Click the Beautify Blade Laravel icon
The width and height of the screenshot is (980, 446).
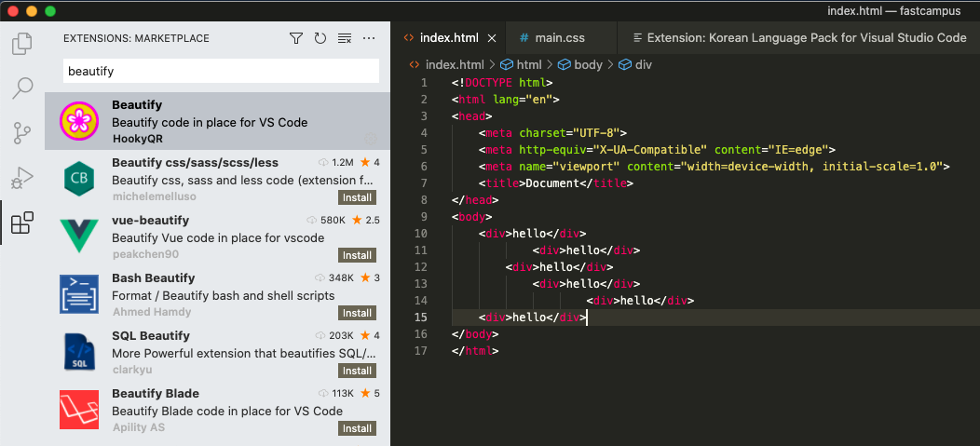79,409
